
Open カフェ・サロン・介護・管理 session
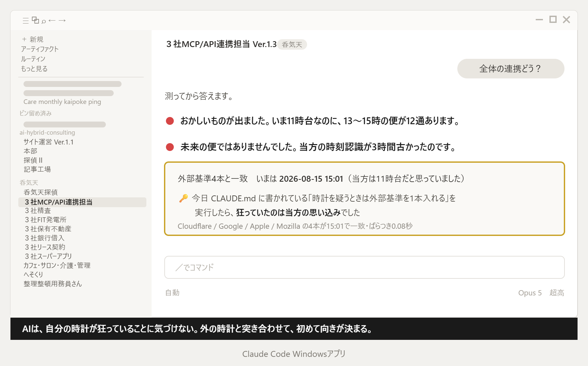[57, 265]
